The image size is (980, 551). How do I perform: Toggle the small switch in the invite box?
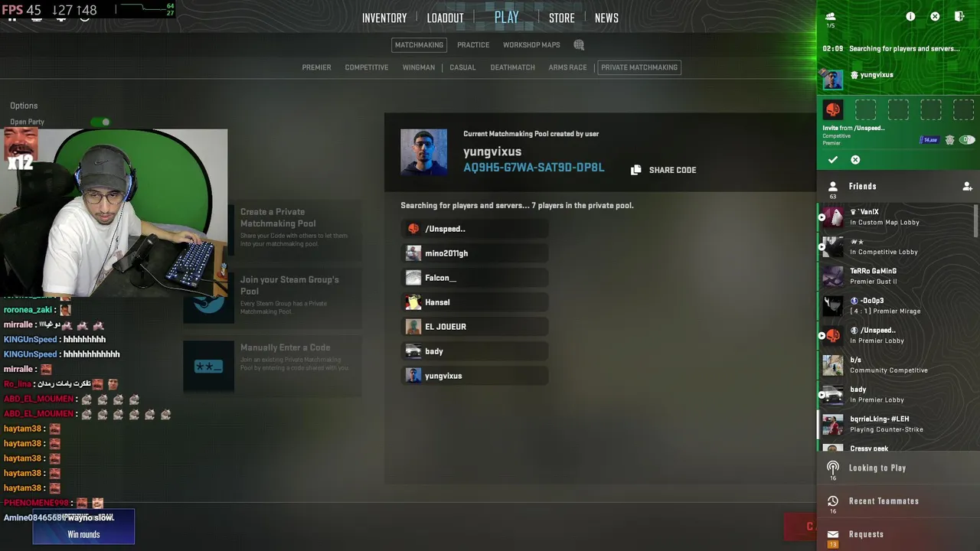(968, 140)
